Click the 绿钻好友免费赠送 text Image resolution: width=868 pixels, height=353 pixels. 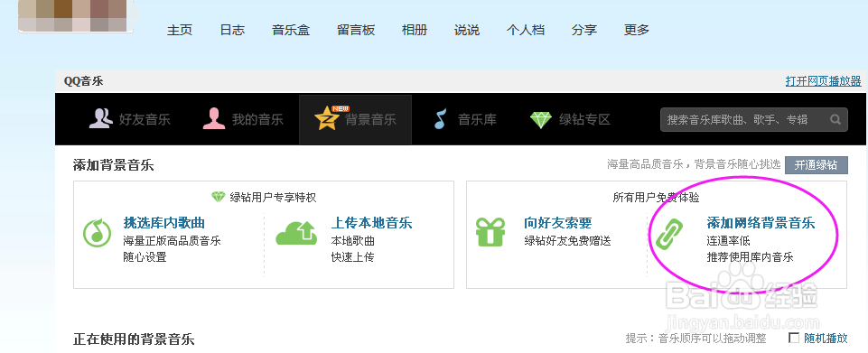tap(567, 241)
